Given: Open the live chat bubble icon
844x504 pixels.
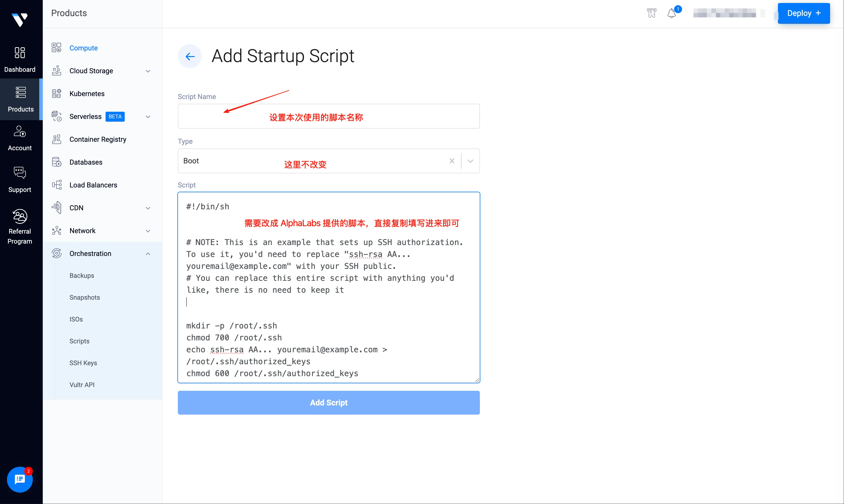Looking at the screenshot, I should [20, 479].
